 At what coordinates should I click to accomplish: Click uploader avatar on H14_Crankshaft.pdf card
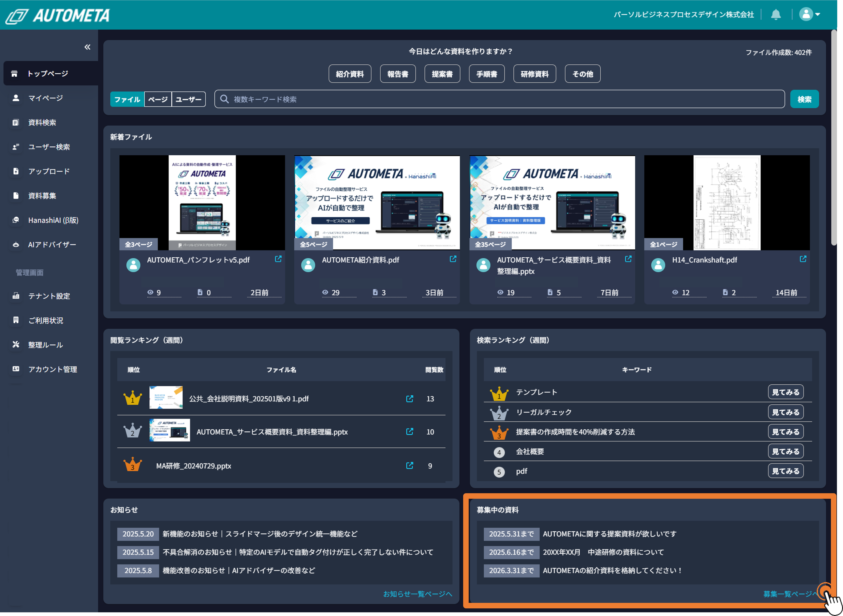coord(658,265)
